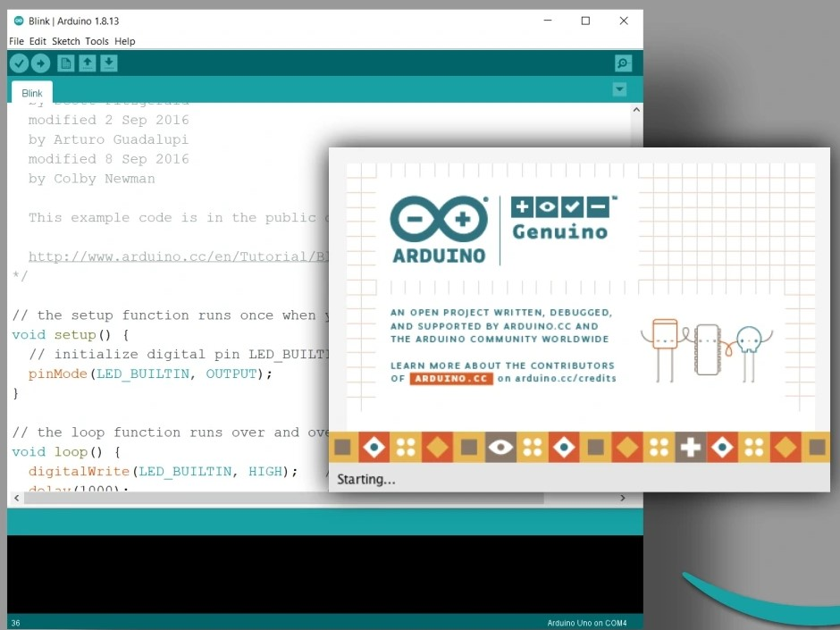Click the pinMode(LED_BUILTIN, OUTPUT) line
Image resolution: width=840 pixels, height=630 pixels.
coord(150,374)
